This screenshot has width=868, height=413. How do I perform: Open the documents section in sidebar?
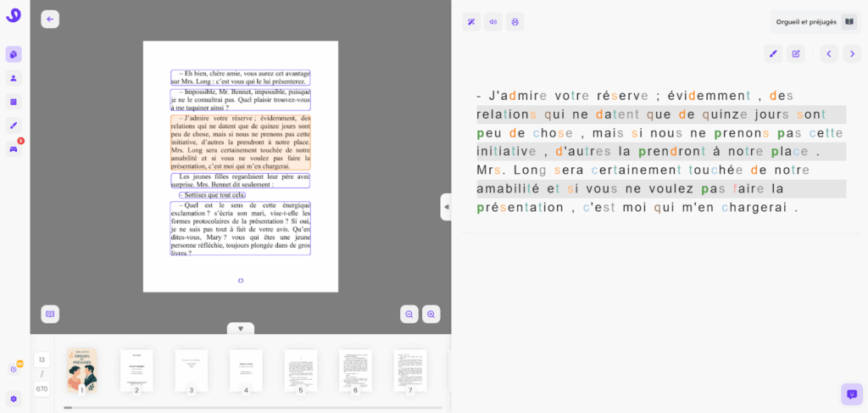pyautogui.click(x=14, y=54)
